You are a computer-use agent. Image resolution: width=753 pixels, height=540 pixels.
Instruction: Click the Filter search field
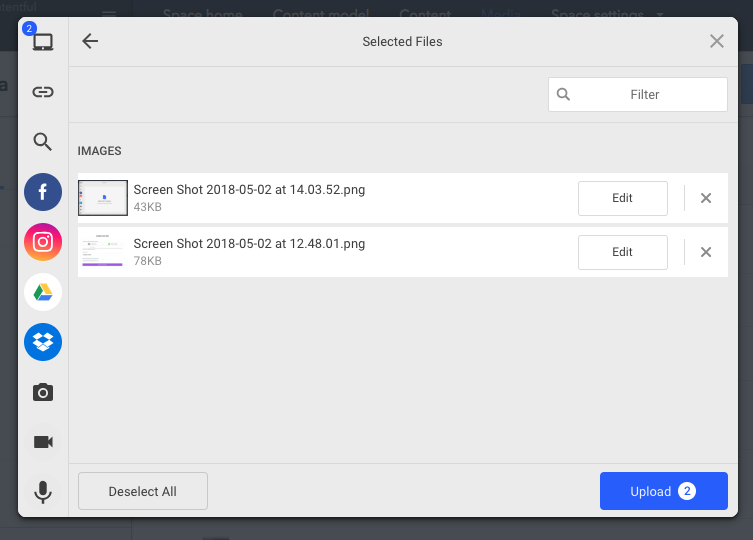pyautogui.click(x=638, y=95)
